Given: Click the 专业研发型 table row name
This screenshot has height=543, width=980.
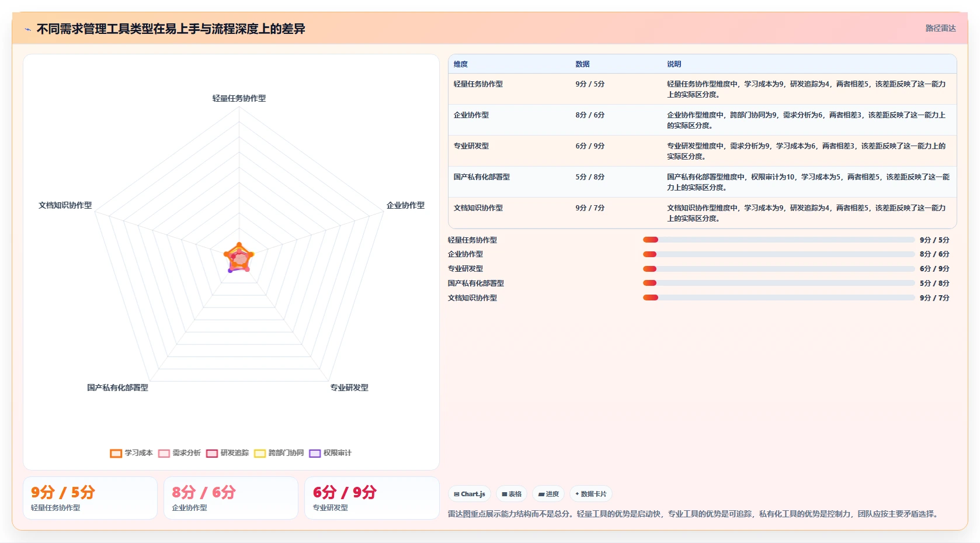Looking at the screenshot, I should click(x=471, y=146).
